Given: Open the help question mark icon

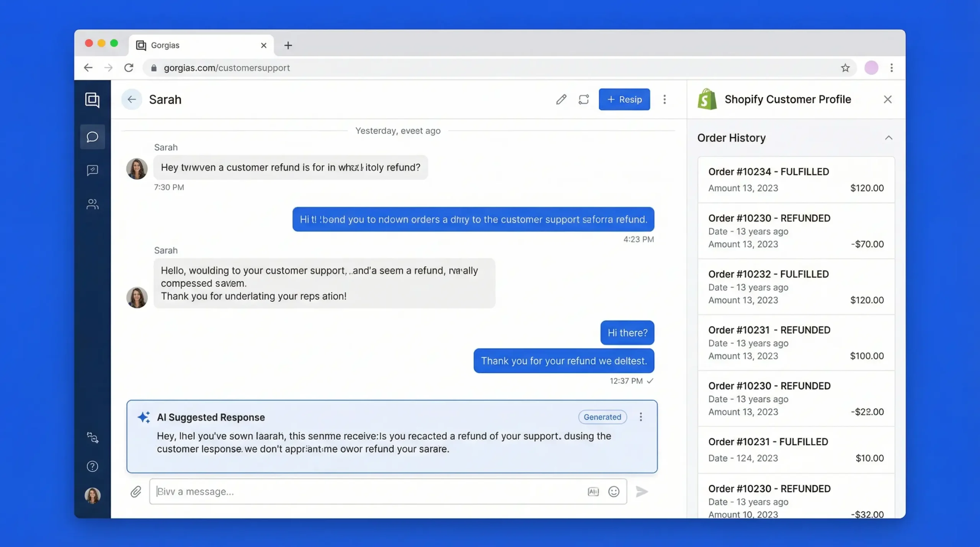Looking at the screenshot, I should click(x=92, y=466).
